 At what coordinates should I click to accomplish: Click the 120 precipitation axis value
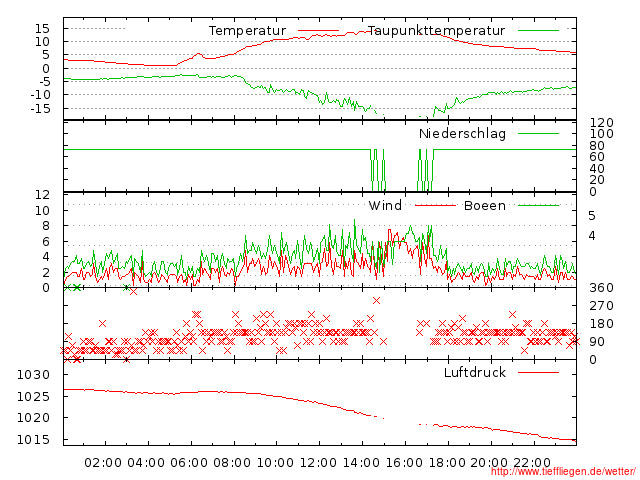601,122
